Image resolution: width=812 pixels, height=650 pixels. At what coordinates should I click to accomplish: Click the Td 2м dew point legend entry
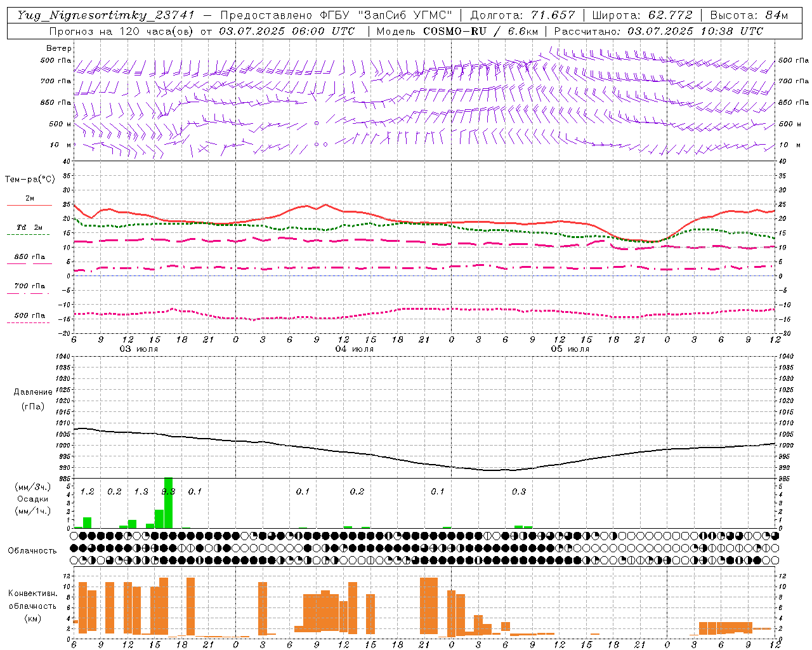point(29,227)
